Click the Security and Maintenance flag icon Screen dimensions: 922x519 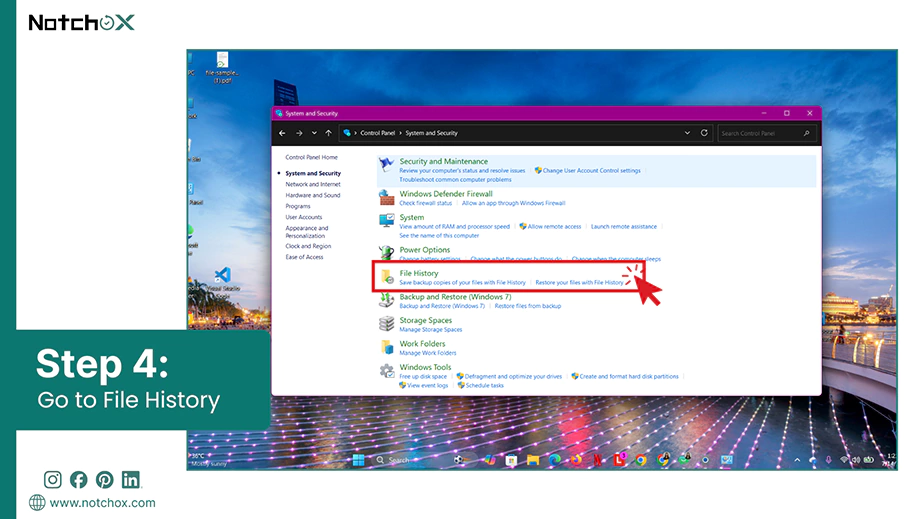(x=386, y=165)
